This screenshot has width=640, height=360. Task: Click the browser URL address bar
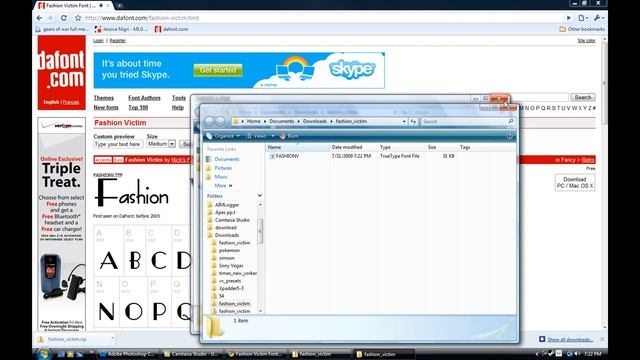click(322, 18)
